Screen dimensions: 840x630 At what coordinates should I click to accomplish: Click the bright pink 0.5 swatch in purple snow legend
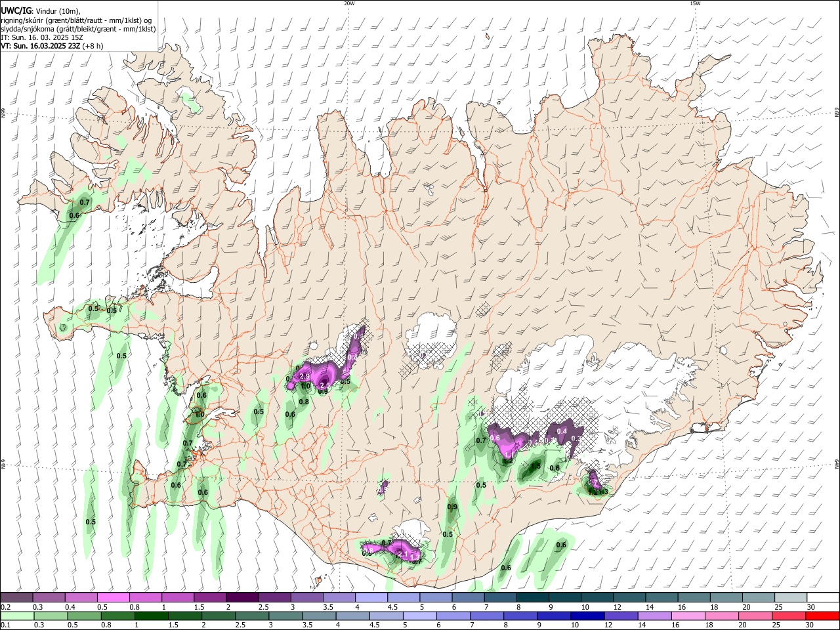point(113,597)
